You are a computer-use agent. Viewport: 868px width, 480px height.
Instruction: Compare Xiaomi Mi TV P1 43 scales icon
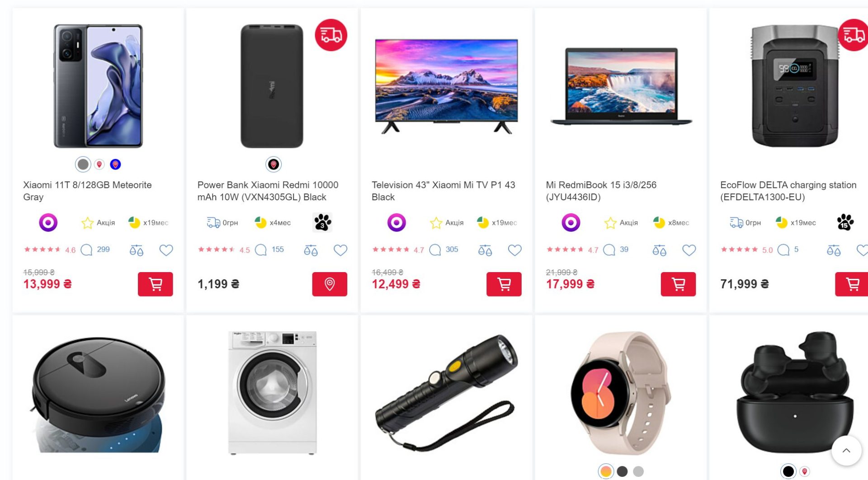point(485,250)
